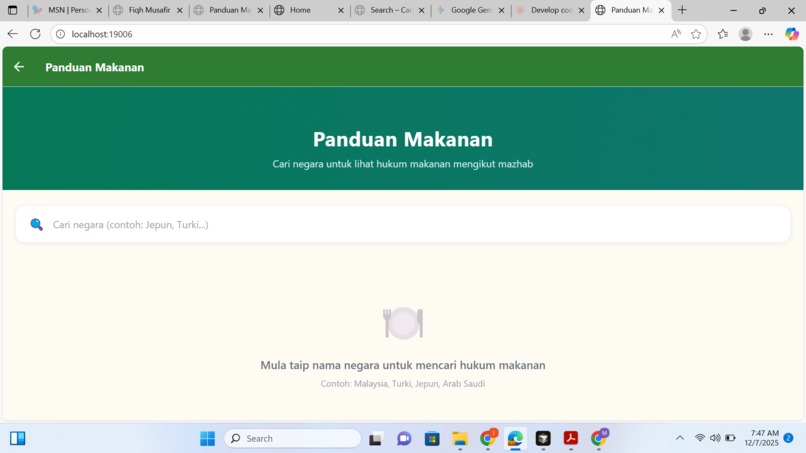Open the clock showing 7:47 AM
806x453 pixels.
(761, 438)
